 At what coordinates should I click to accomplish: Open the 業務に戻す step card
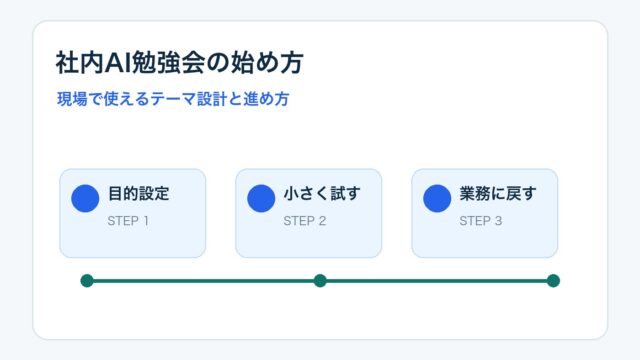484,213
